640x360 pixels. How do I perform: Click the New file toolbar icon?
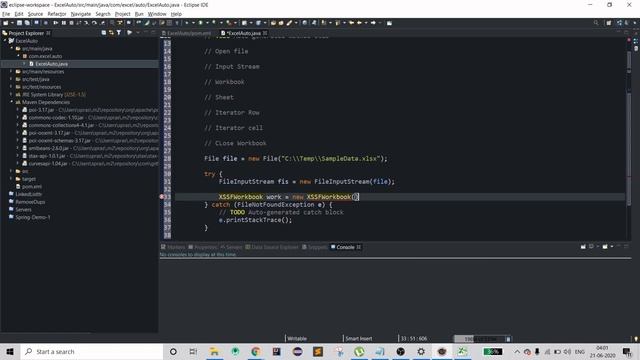pos(6,23)
